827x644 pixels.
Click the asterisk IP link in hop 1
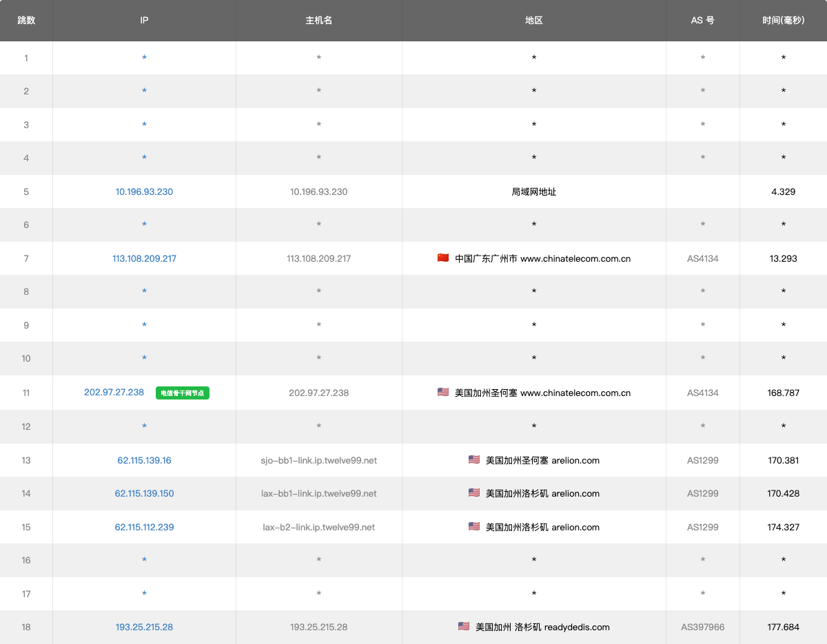144,58
